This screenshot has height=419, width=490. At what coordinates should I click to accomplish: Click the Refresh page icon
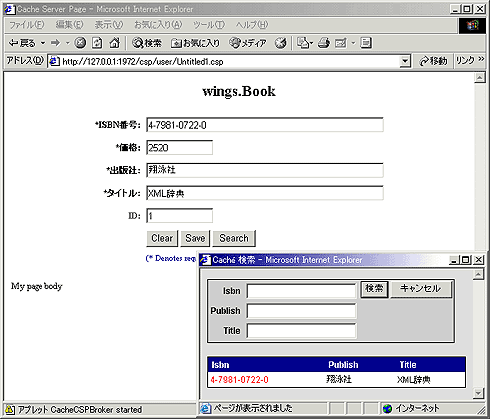[x=97, y=43]
